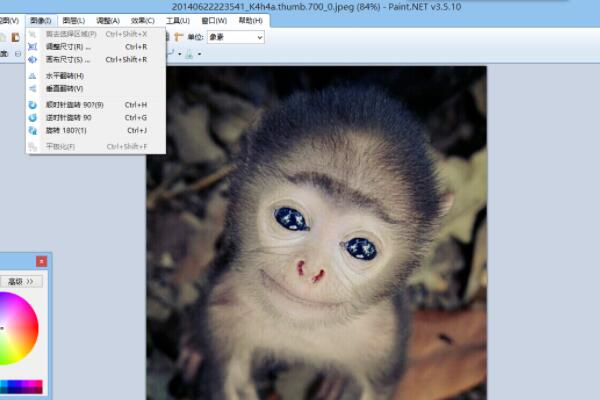The height and width of the screenshot is (400, 600).
Task: Expand the arrow right of the flask icon
Action: [x=199, y=54]
